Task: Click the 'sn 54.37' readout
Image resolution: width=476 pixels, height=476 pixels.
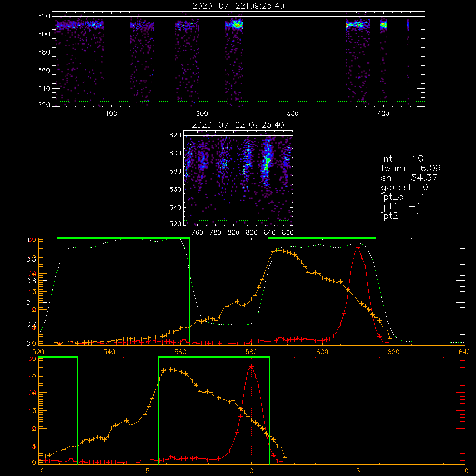Action: tap(409, 178)
